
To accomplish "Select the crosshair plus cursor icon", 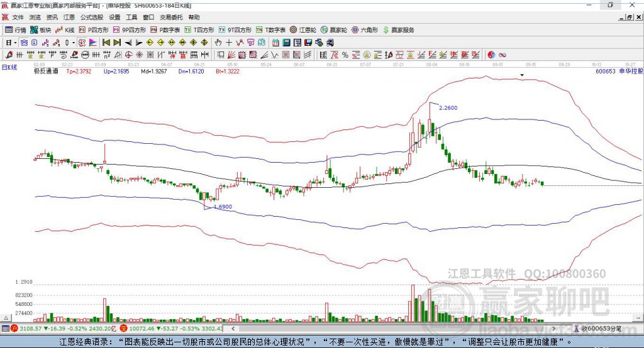I will [x=229, y=43].
